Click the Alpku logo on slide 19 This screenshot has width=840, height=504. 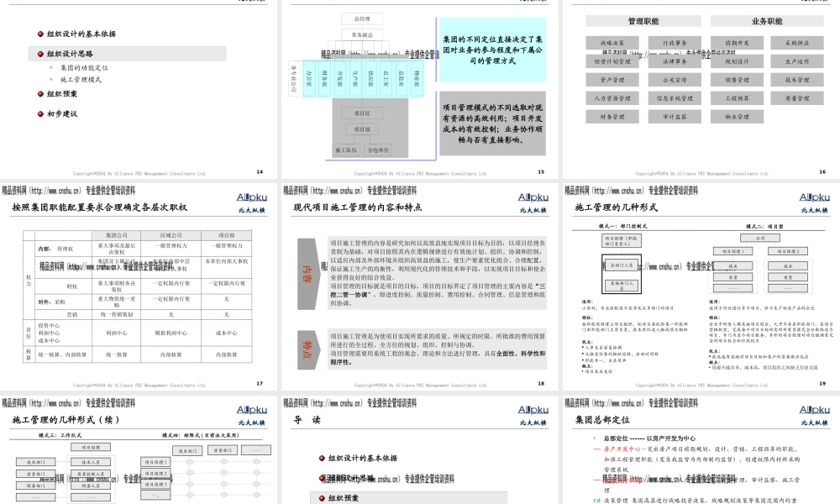[814, 197]
